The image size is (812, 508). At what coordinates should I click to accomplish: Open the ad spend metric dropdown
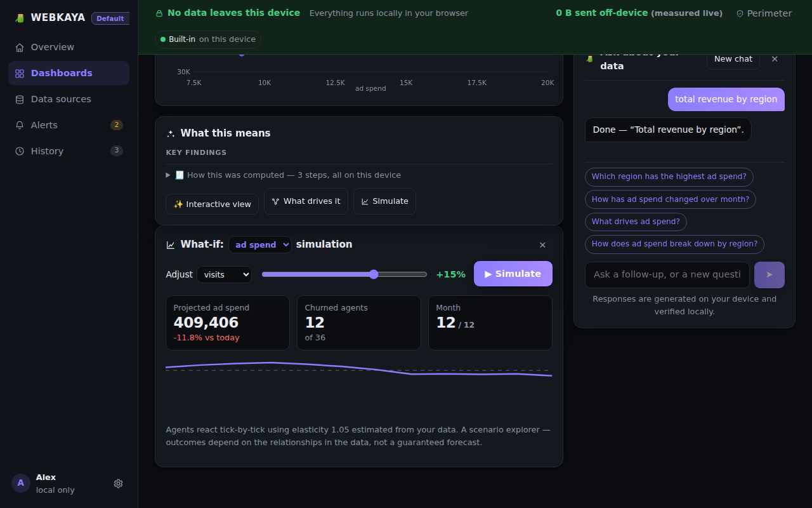[260, 244]
